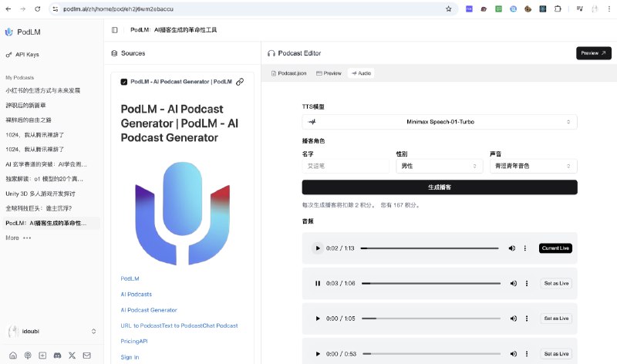Play the 0:53 audio track
This screenshot has width=617, height=364.
click(x=318, y=354)
